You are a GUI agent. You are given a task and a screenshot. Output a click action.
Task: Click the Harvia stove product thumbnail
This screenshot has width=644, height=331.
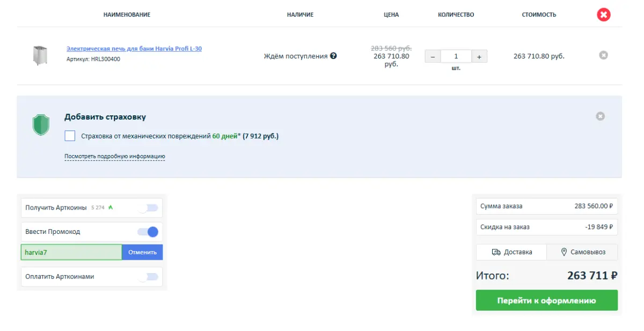pos(40,56)
